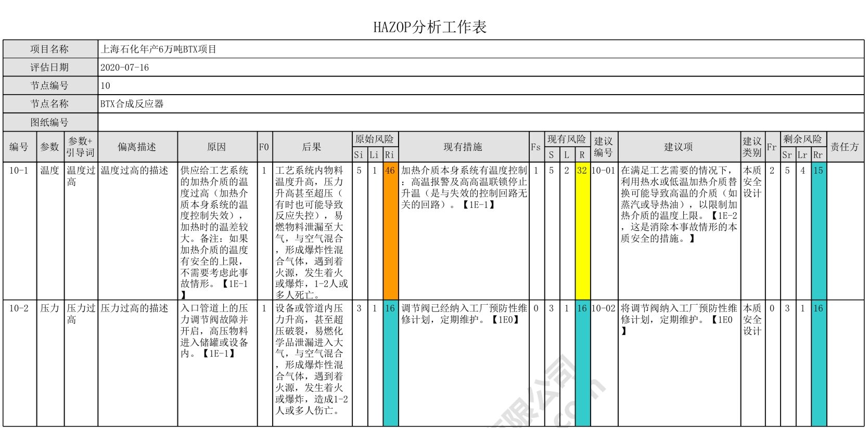Click the 偏离描述 column header
Image resolution: width=868 pixels, height=428 pixels.
[x=137, y=147]
